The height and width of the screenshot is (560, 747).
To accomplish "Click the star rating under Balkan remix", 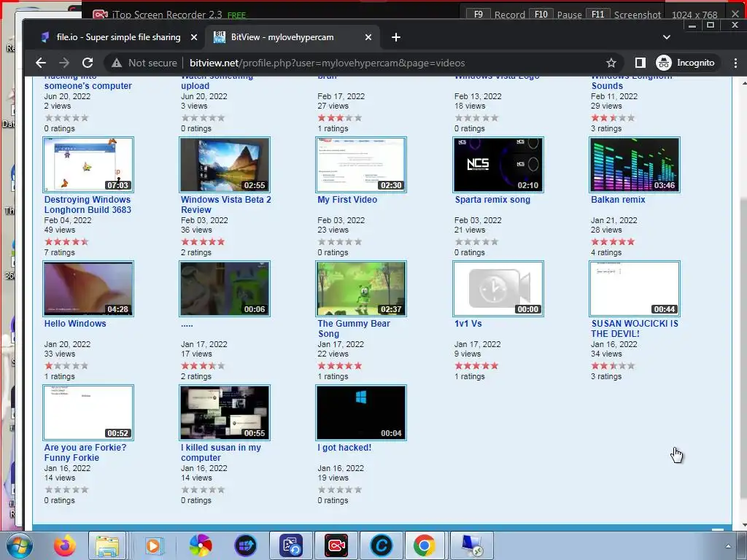I will (613, 241).
